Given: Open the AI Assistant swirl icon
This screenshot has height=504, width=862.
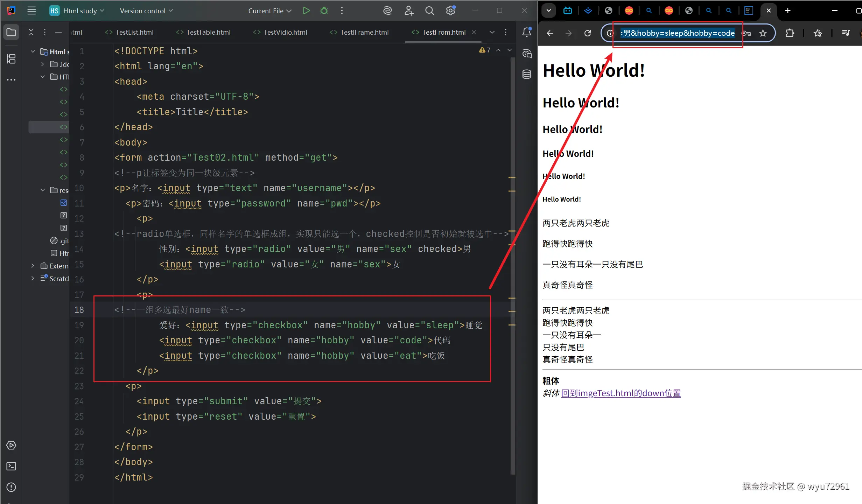Looking at the screenshot, I should 387,10.
